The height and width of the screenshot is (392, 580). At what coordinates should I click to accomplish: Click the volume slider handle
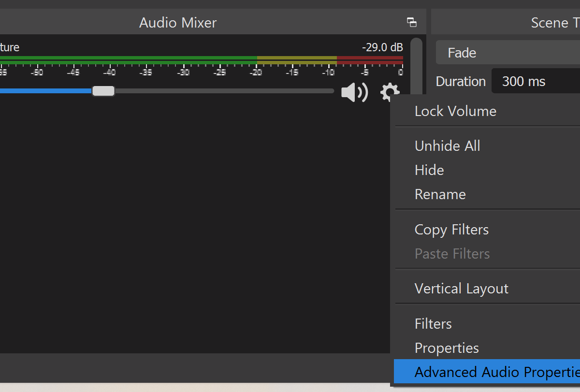click(103, 91)
